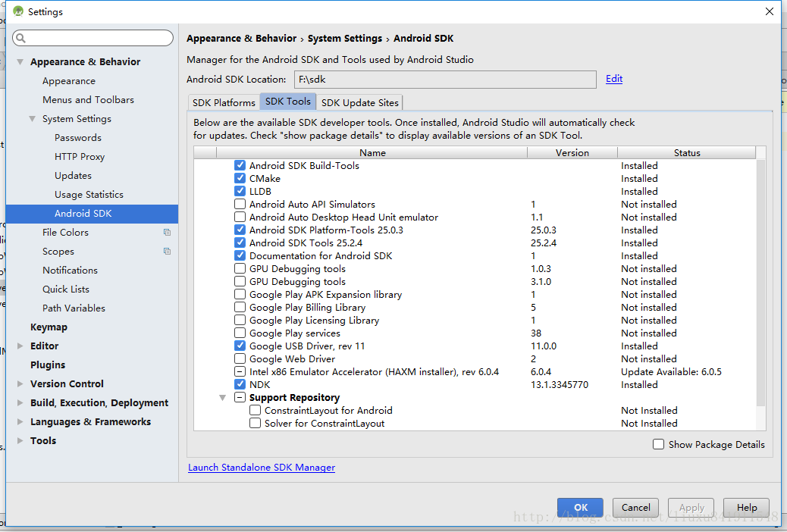Collapse Support Repository group arrow
The image size is (787, 532).
[x=222, y=398]
